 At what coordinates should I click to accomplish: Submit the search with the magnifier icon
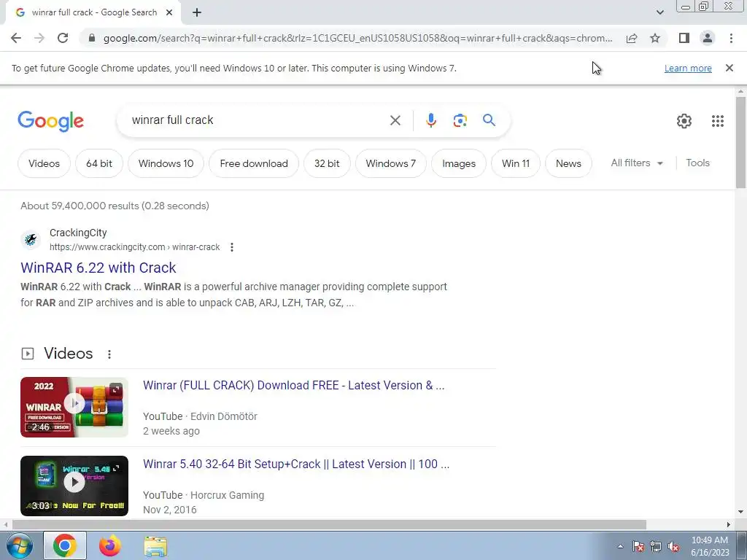click(489, 120)
